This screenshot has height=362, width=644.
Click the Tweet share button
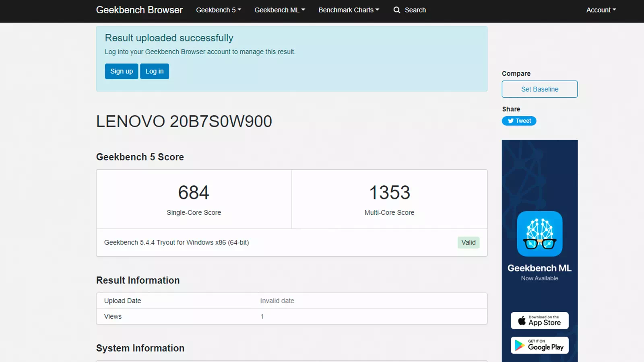pos(519,121)
